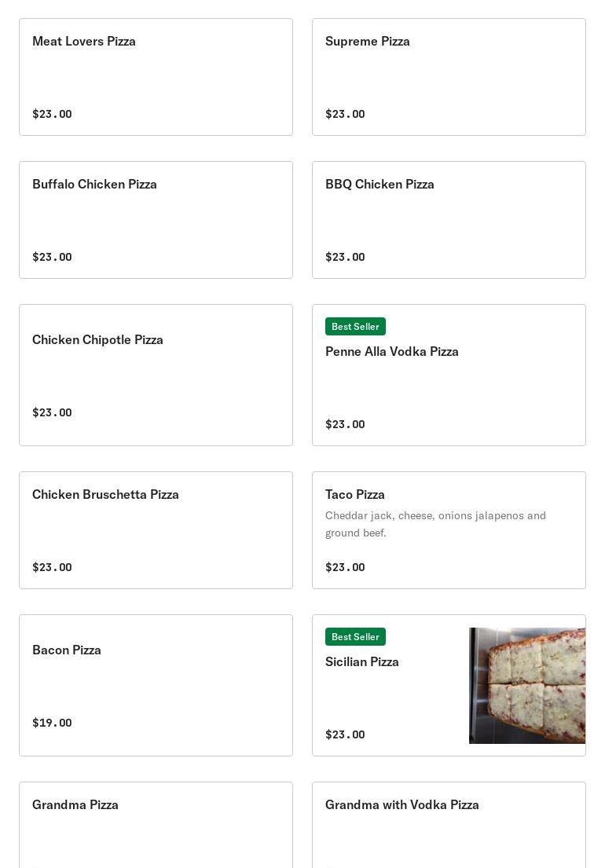Select Chicken Chipotle Pizza

[x=156, y=375]
